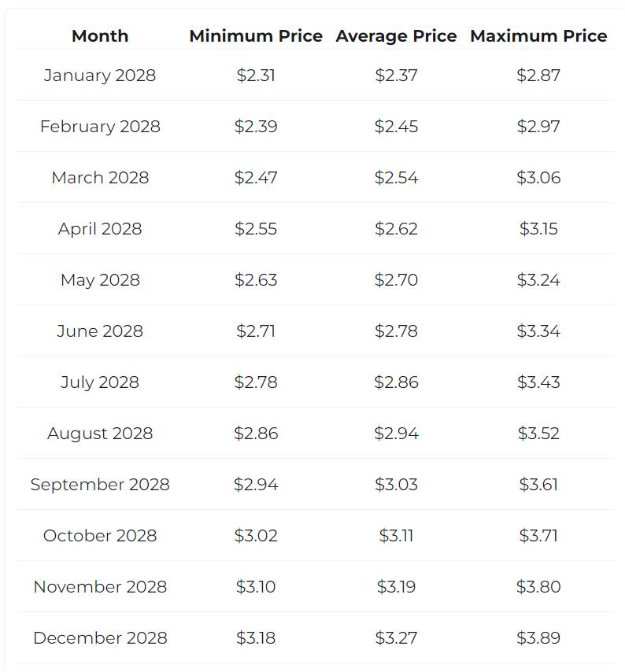
Task: Click the January 2028 maximum price $2.87
Action: pos(538,76)
